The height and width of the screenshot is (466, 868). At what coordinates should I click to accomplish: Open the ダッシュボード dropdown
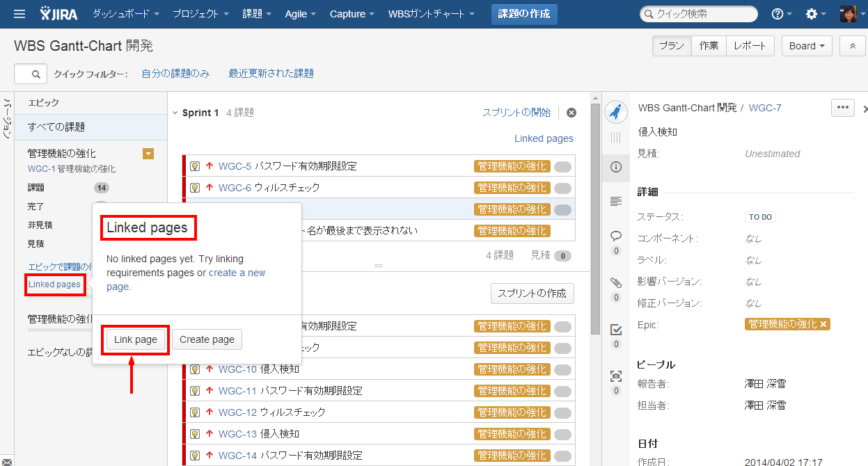(x=126, y=14)
